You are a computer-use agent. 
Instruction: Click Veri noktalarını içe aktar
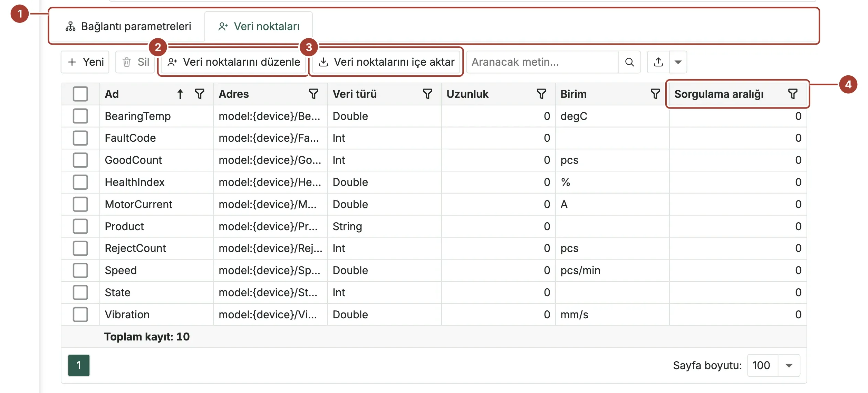(386, 62)
